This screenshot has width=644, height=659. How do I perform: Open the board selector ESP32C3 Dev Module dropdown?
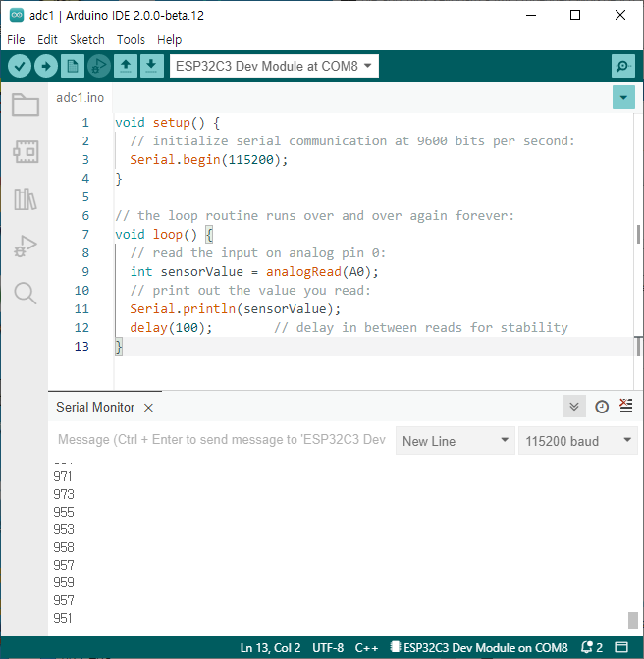click(x=274, y=66)
